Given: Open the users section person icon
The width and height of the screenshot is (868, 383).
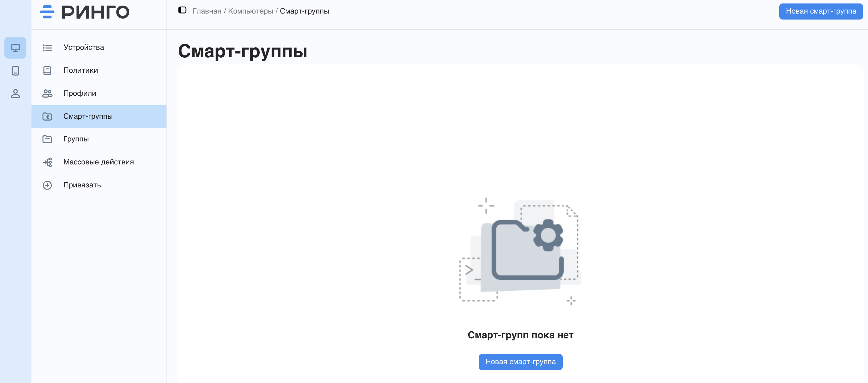Looking at the screenshot, I should point(15,94).
